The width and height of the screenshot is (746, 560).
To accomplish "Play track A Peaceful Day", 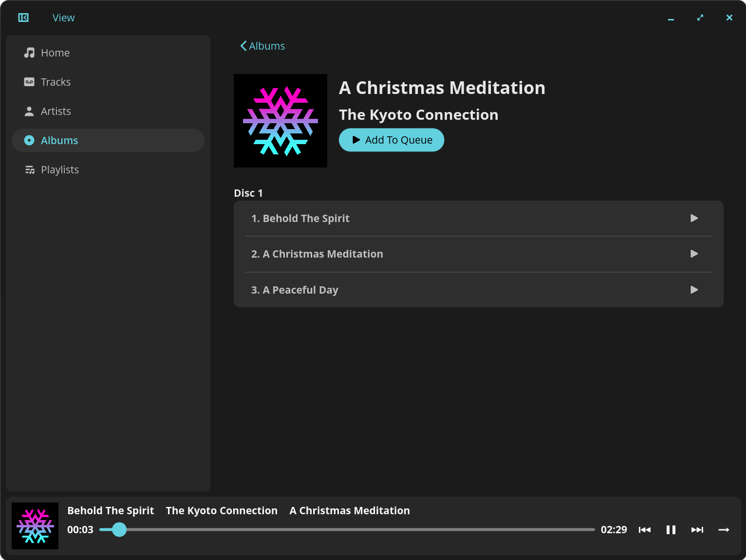I will click(x=694, y=290).
